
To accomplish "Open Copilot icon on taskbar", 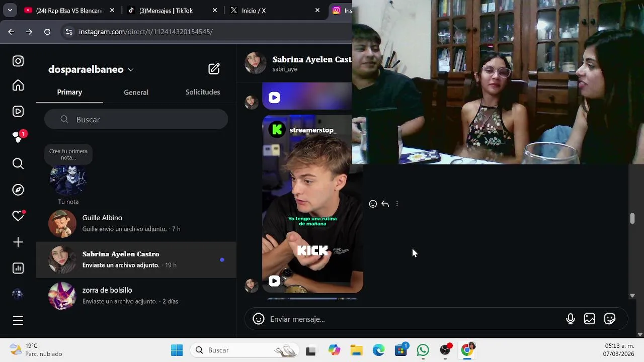I will (334, 350).
